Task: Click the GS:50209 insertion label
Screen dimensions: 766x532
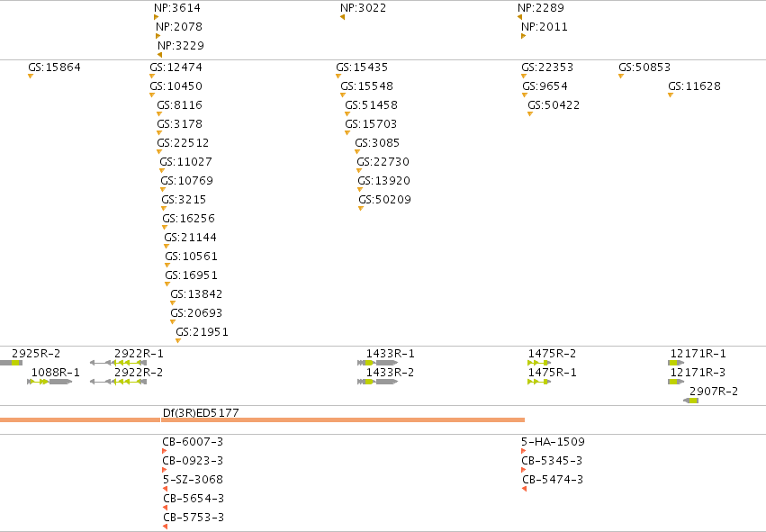Action: pos(385,199)
